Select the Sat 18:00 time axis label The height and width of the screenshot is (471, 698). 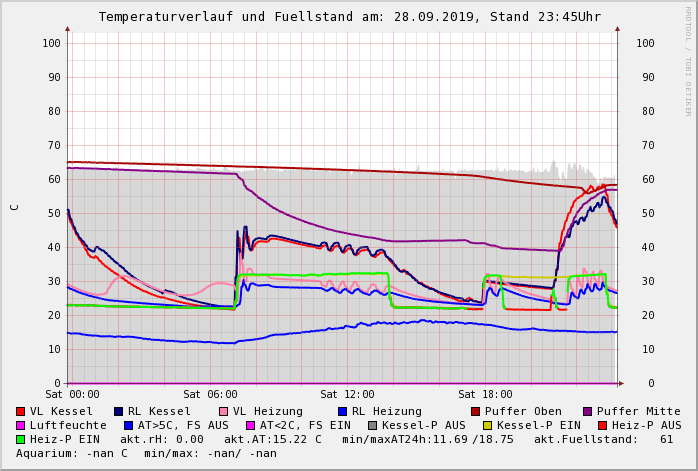[x=484, y=395]
